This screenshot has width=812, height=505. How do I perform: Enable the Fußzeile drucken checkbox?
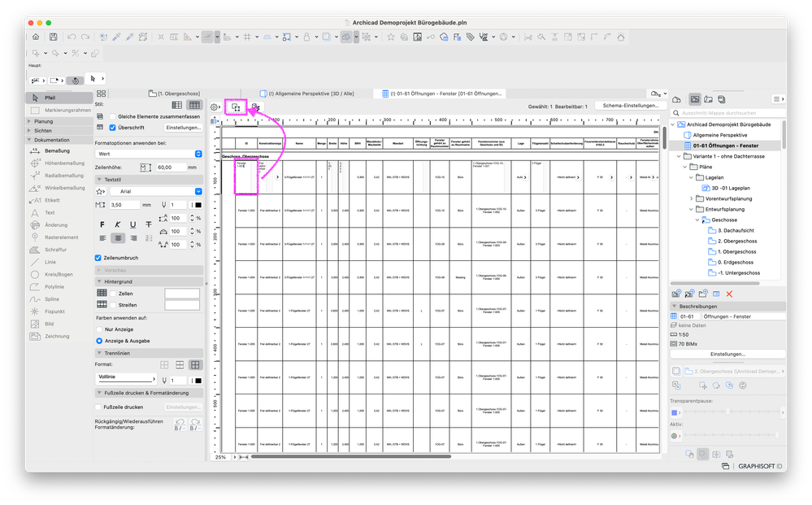pos(98,407)
